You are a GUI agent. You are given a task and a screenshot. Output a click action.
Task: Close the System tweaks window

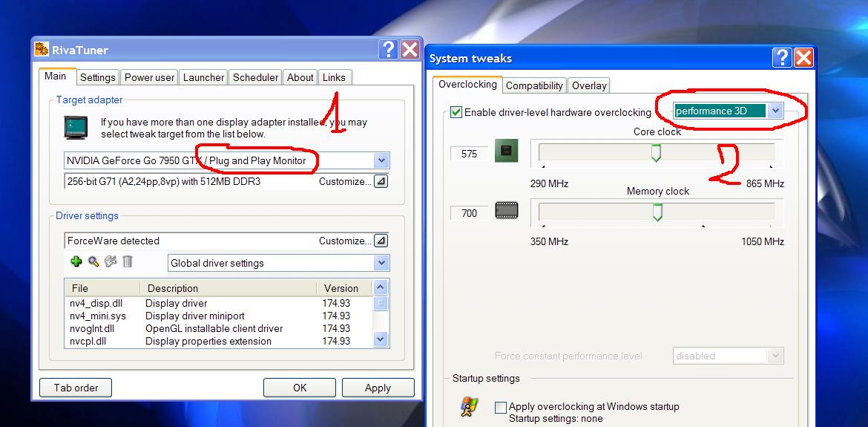click(803, 58)
